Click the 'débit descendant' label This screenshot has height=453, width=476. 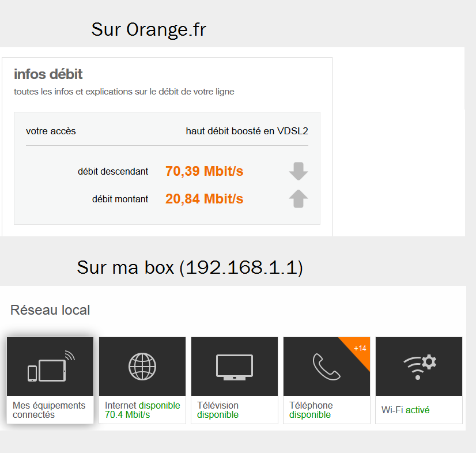tap(113, 171)
